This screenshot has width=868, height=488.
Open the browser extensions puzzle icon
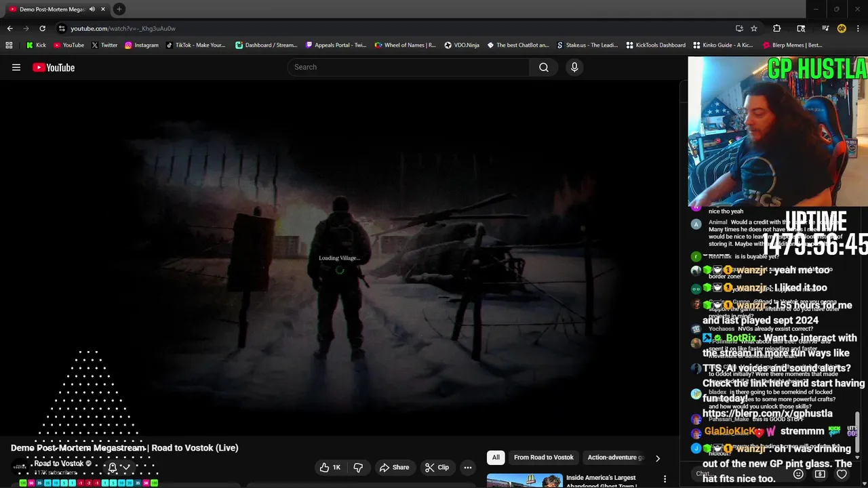(777, 28)
